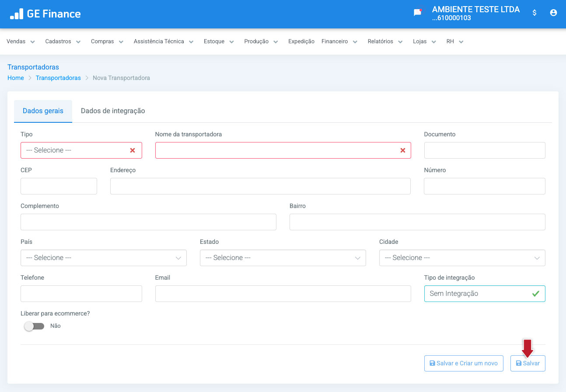Focus the Email text field
This screenshot has height=392, width=566.
coord(283,294)
